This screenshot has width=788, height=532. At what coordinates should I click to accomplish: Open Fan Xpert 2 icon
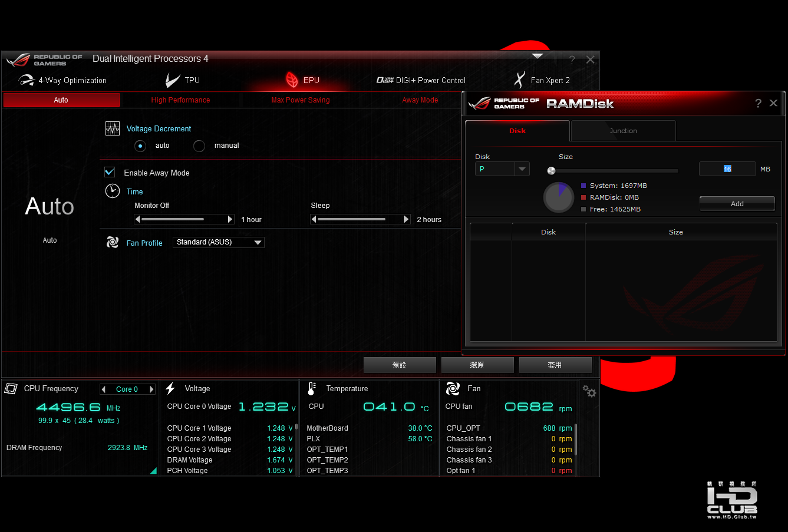(x=519, y=80)
